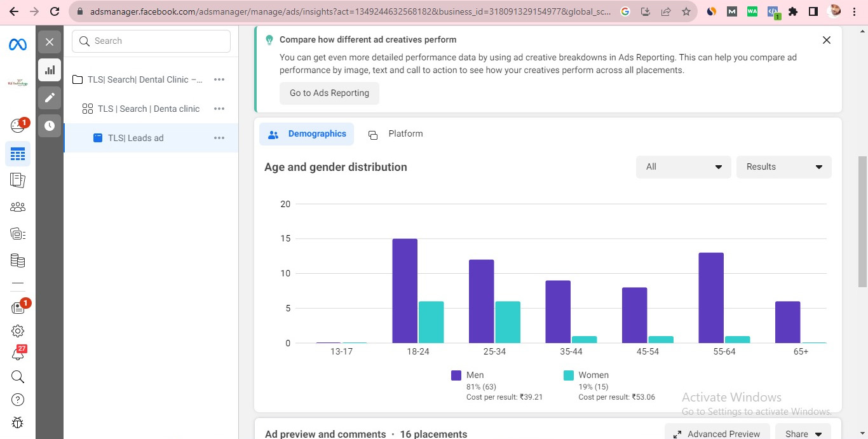Toggle the Women legend series
This screenshot has width=868, height=439.
[586, 375]
